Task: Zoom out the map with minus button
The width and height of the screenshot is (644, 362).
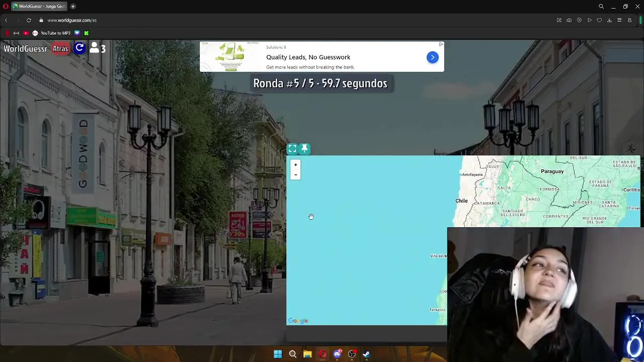Action: pyautogui.click(x=295, y=174)
